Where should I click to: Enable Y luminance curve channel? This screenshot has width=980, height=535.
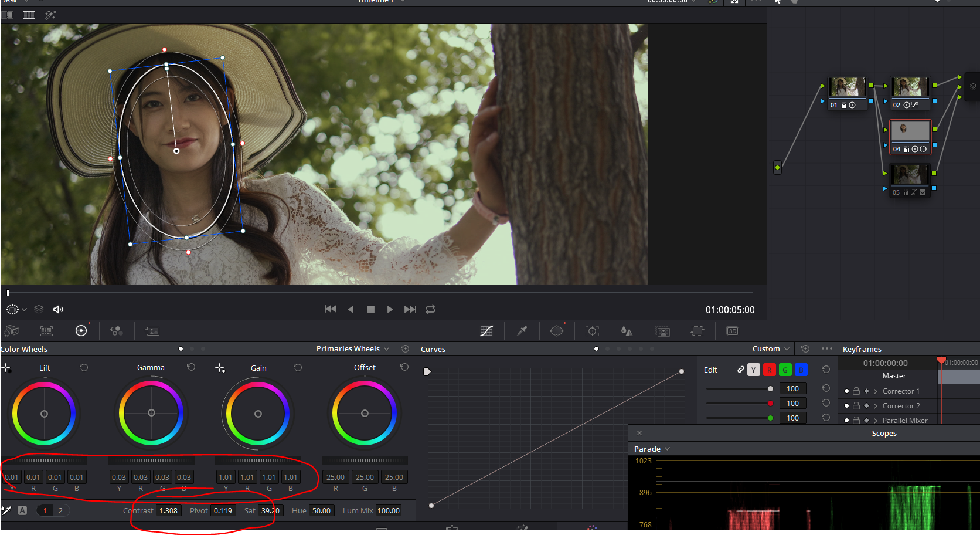coord(754,370)
